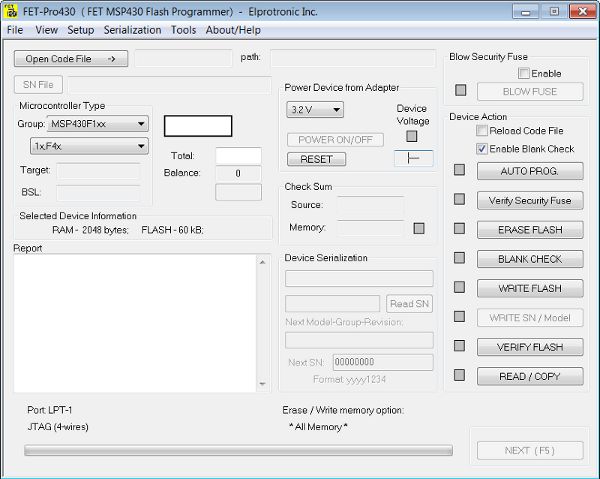Click the 'RAM - 2048 bytes;' text

(90, 230)
